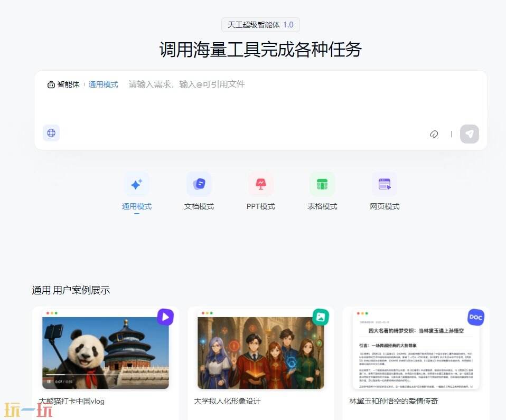The image size is (506, 420).
Task: Click the paperclip attachment icon
Action: pos(434,135)
